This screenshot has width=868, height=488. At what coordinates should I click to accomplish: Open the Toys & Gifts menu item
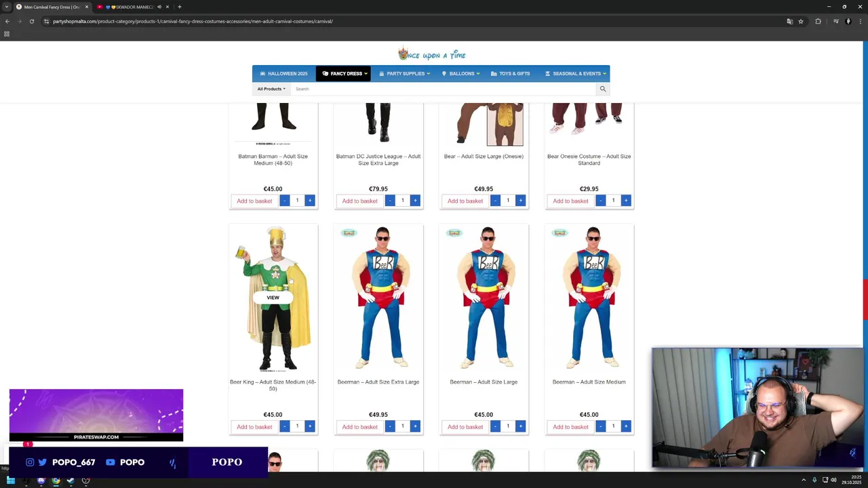[x=511, y=73]
